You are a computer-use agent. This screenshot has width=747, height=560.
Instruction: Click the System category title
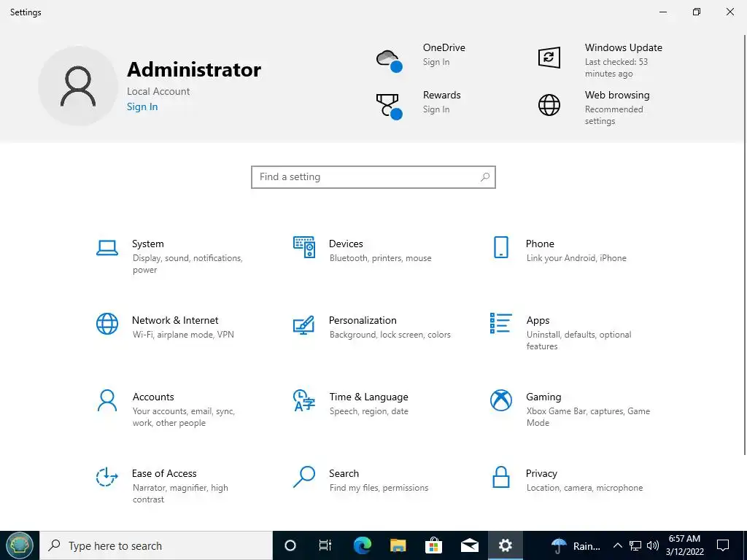click(147, 244)
